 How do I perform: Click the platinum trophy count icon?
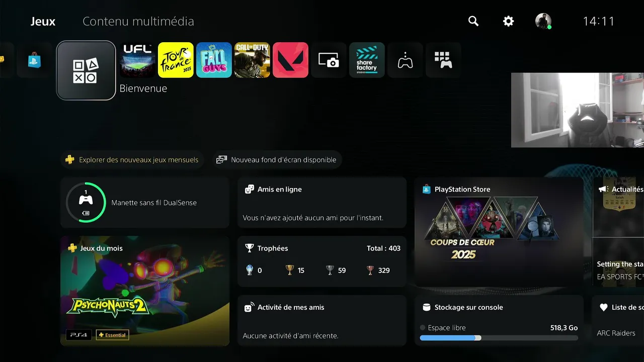pos(250,270)
